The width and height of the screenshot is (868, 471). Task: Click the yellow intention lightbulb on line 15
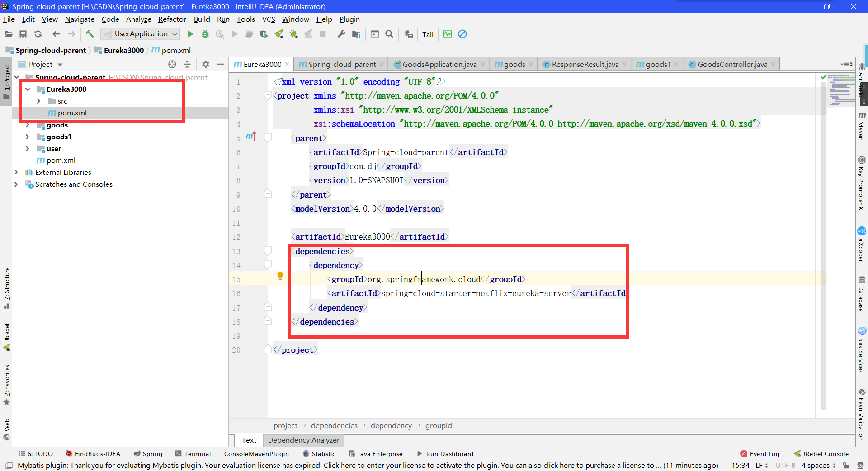coord(280,276)
